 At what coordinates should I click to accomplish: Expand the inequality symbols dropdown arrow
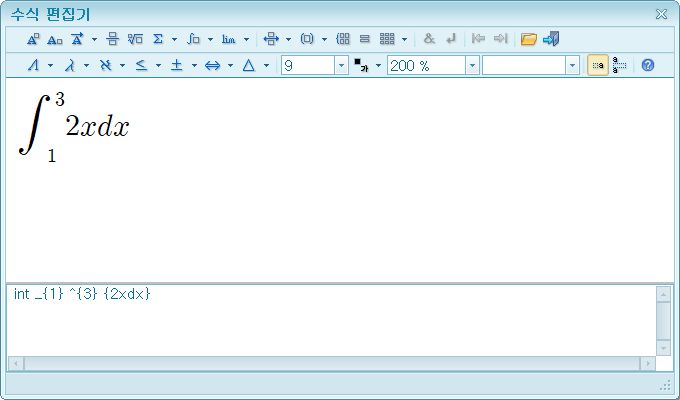158,66
